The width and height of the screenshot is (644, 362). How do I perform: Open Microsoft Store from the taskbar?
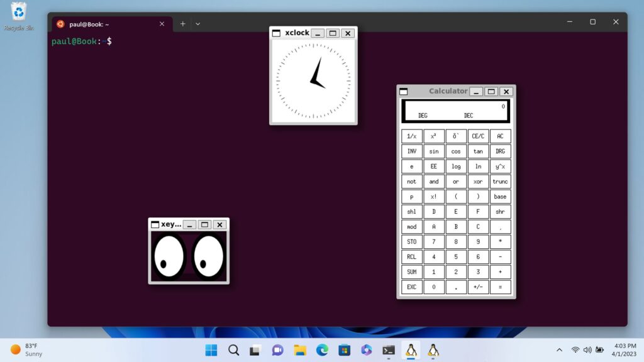point(343,350)
